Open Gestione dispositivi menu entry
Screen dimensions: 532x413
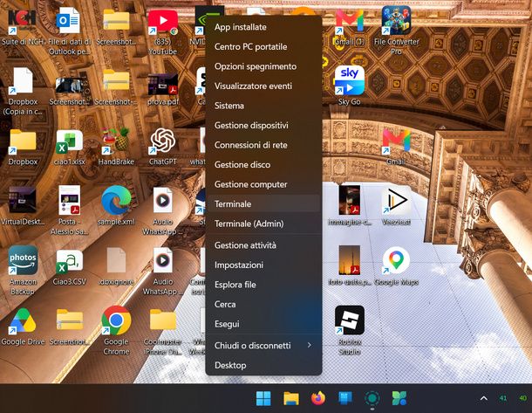[263, 126]
